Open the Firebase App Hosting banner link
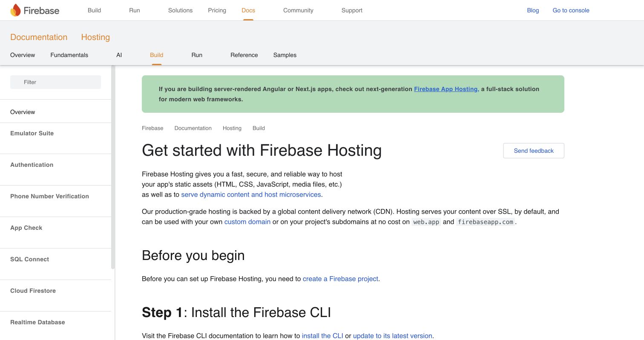This screenshot has width=644, height=340. (446, 89)
